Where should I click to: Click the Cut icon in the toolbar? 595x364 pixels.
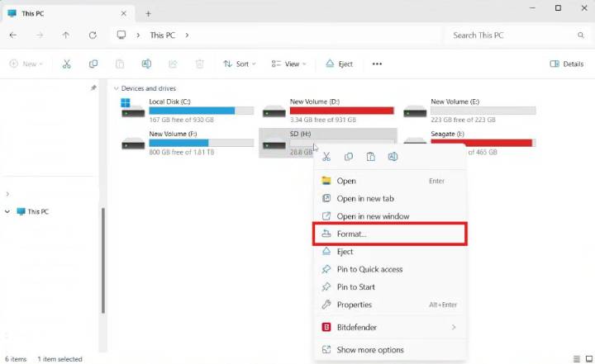click(x=66, y=64)
